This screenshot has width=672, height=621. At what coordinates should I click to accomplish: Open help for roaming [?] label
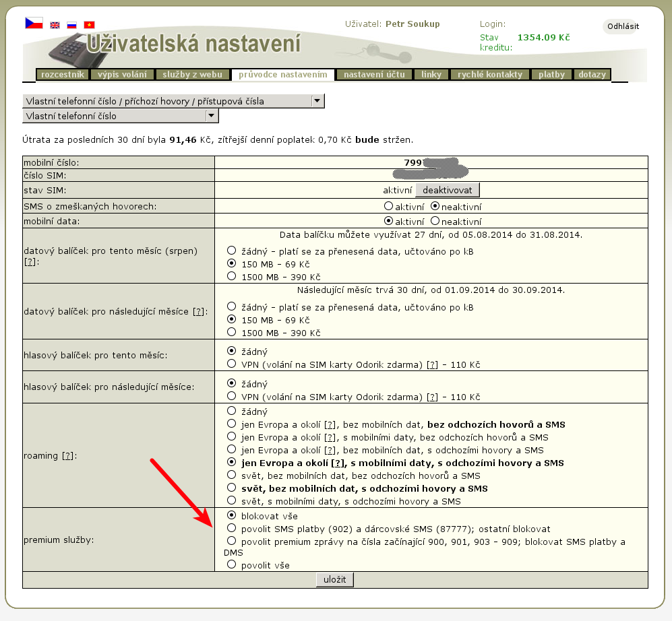[x=67, y=456]
